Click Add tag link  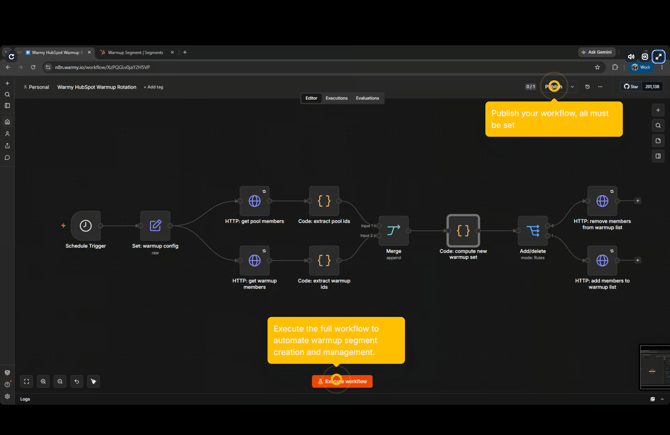click(x=153, y=87)
